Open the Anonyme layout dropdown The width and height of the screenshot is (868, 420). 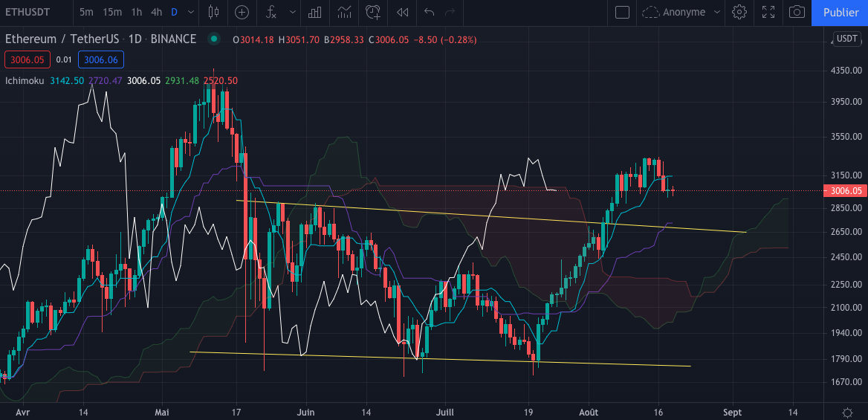click(x=681, y=12)
